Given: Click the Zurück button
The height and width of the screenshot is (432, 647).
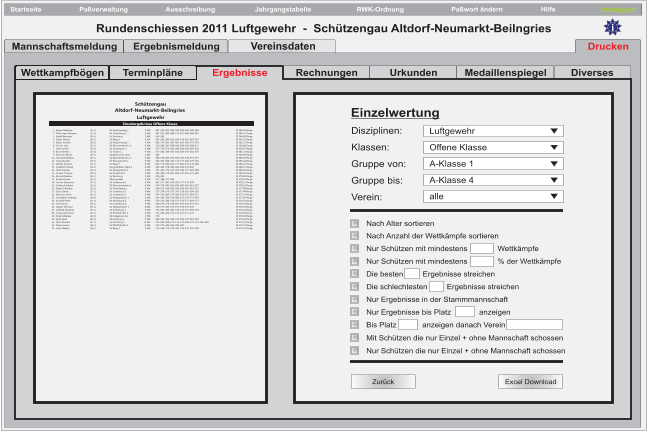Looking at the screenshot, I should [x=383, y=382].
